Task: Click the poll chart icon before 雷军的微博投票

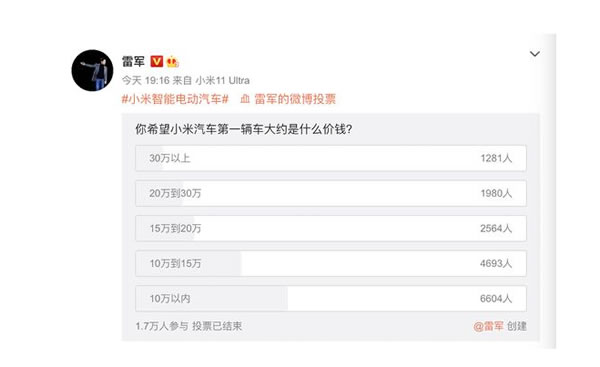Action: point(245,99)
